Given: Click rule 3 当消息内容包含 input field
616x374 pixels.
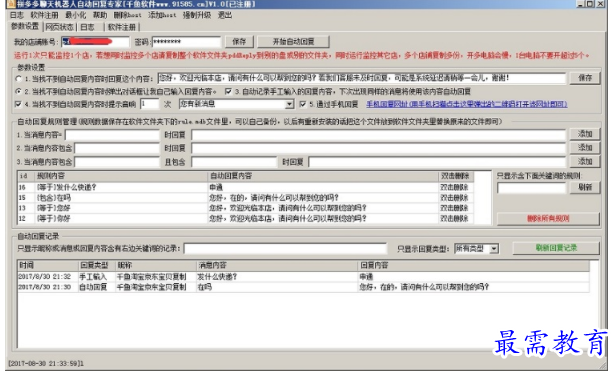Looking at the screenshot, I should [117, 162].
